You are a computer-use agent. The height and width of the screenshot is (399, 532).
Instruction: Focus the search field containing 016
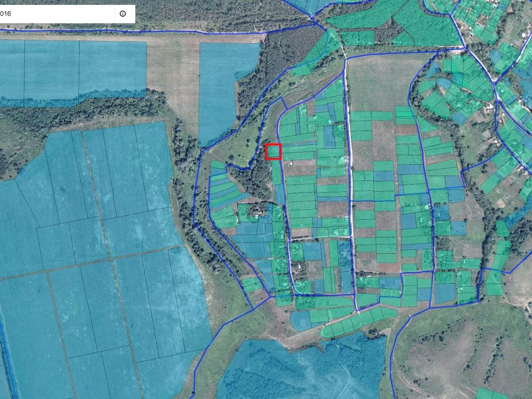55,14
